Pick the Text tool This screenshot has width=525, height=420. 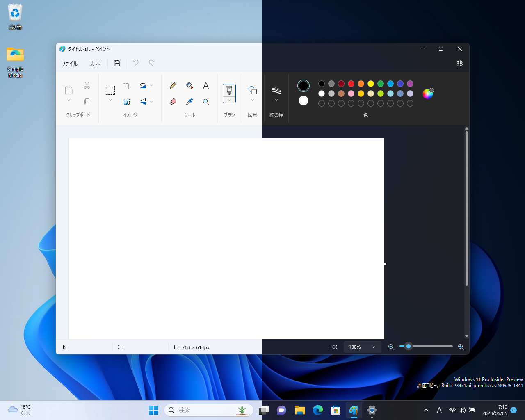point(205,85)
